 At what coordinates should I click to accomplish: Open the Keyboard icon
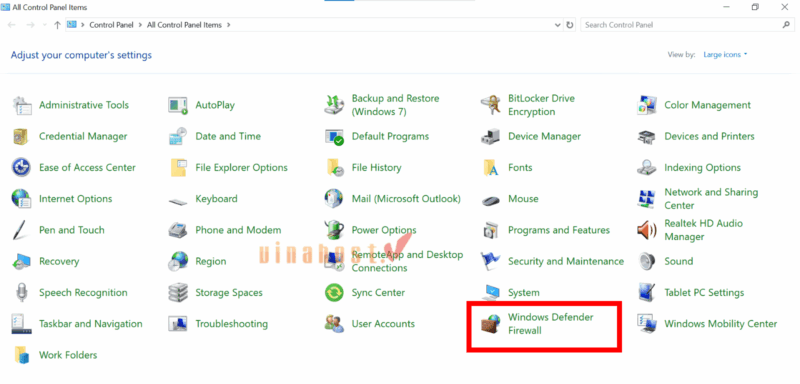coord(178,201)
